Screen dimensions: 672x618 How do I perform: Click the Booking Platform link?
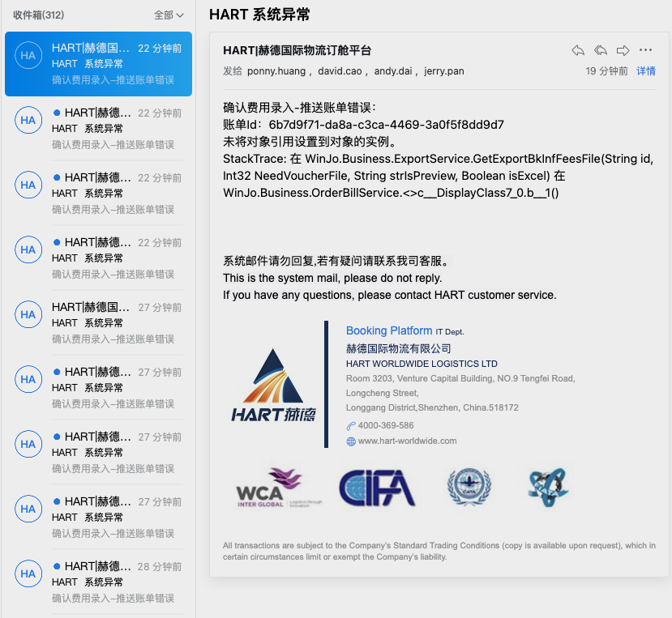(389, 330)
